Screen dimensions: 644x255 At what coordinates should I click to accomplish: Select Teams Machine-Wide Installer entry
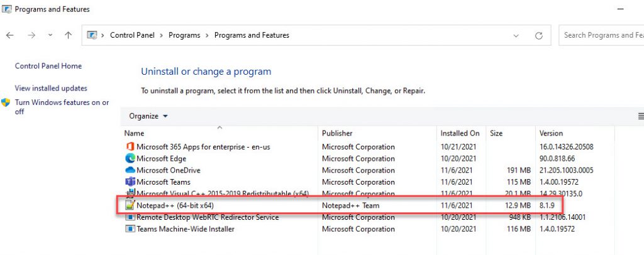pyautogui.click(x=186, y=229)
